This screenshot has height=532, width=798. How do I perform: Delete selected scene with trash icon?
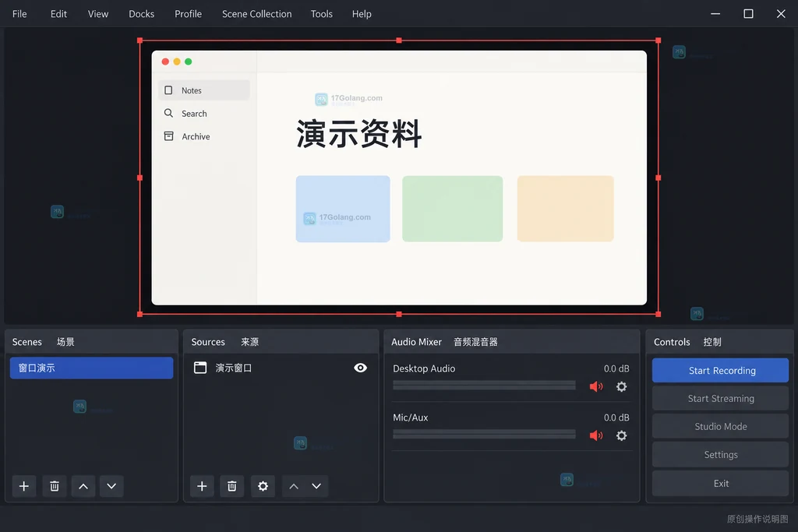pyautogui.click(x=55, y=486)
